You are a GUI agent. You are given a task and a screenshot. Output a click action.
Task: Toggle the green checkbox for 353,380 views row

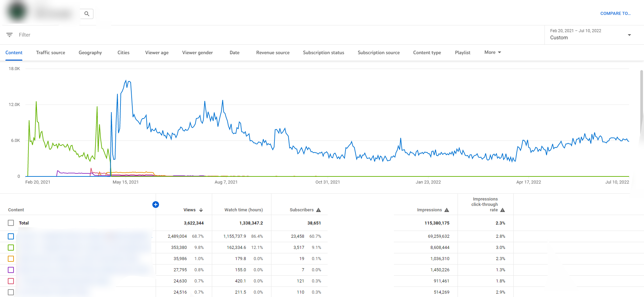11,248
